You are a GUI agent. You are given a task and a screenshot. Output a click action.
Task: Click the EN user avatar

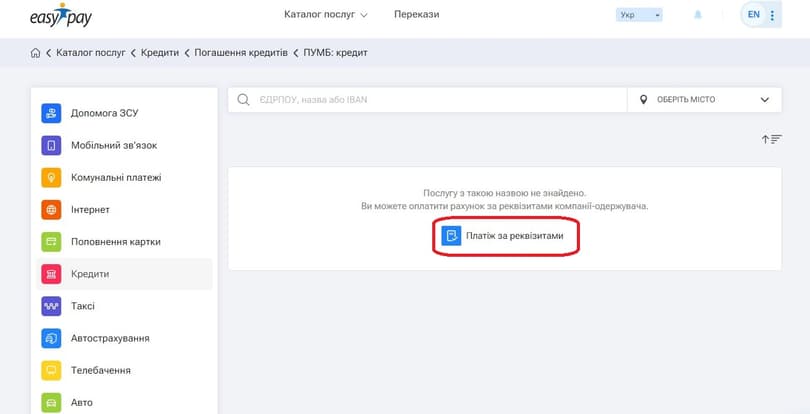754,14
